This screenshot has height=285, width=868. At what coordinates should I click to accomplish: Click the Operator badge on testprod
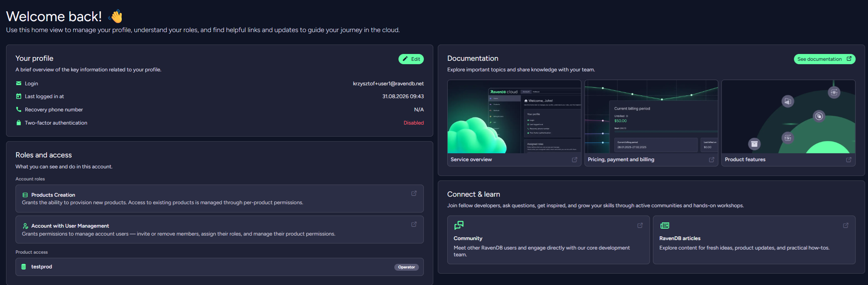click(x=406, y=267)
